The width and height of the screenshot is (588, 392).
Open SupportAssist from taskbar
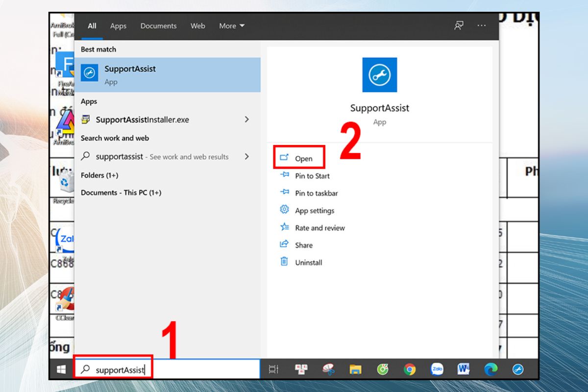tap(518, 369)
